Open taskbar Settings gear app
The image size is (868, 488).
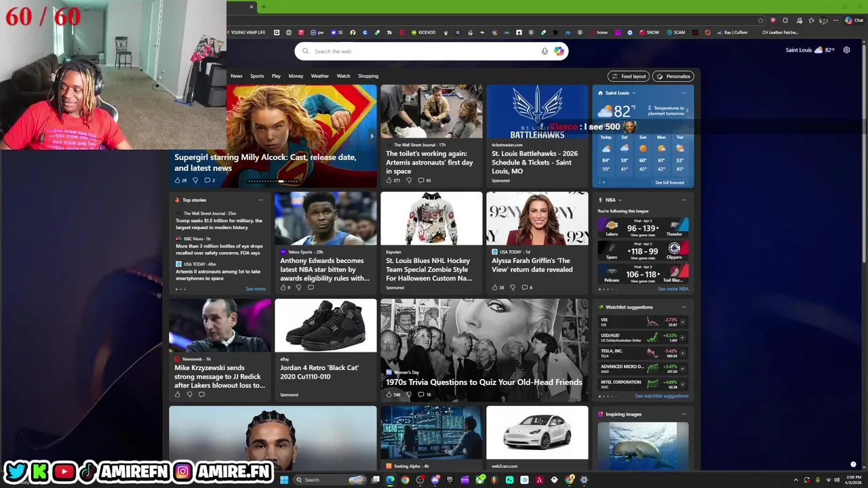point(584,480)
